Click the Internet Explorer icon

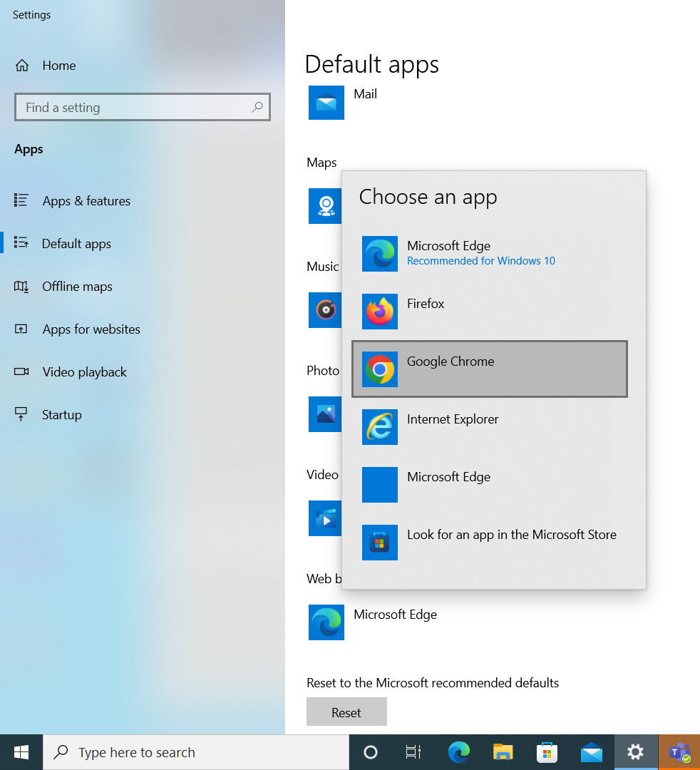[380, 427]
